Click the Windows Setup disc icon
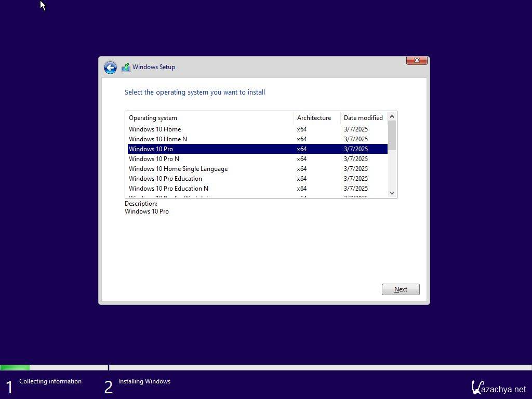The image size is (532, 399). (126, 68)
